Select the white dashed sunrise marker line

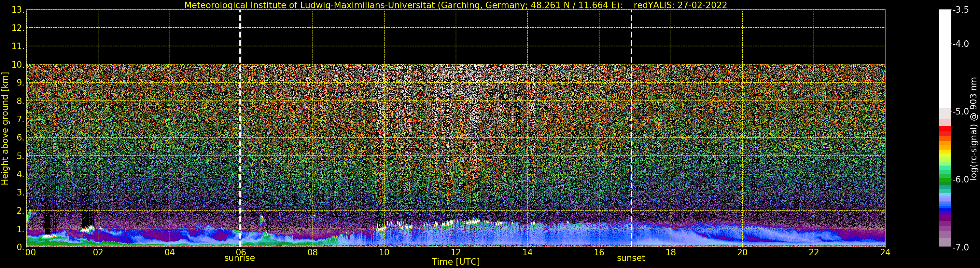pyautogui.click(x=240, y=128)
